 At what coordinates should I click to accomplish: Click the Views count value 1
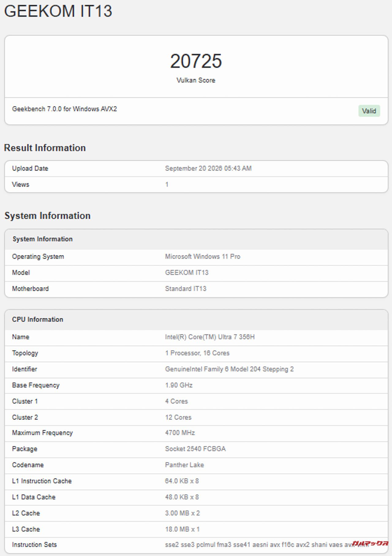pyautogui.click(x=167, y=185)
